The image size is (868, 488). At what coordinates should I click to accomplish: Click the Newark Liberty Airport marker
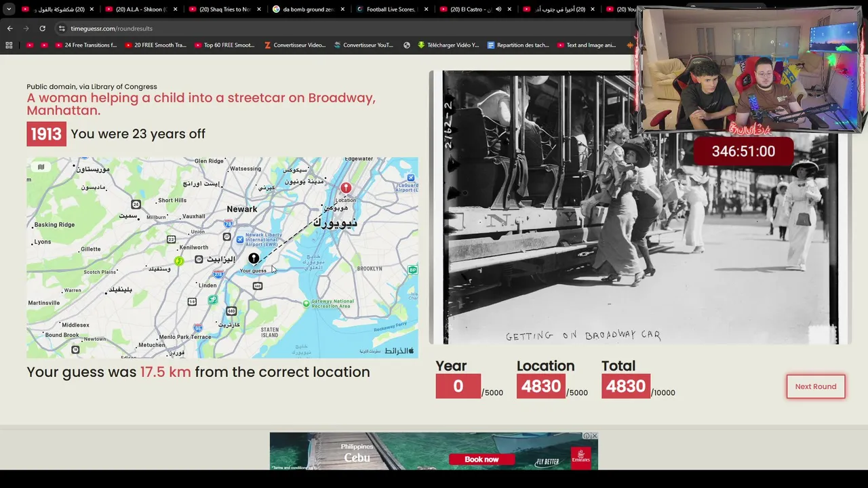[240, 239]
